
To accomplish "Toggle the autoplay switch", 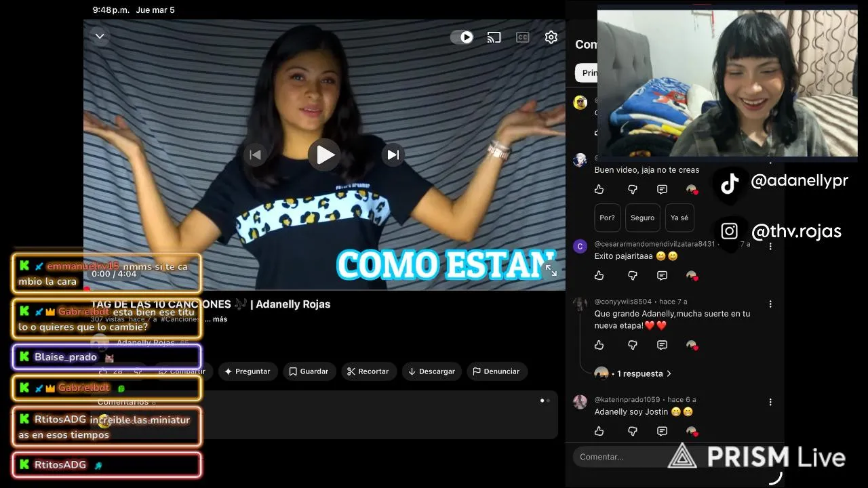I will [x=462, y=37].
